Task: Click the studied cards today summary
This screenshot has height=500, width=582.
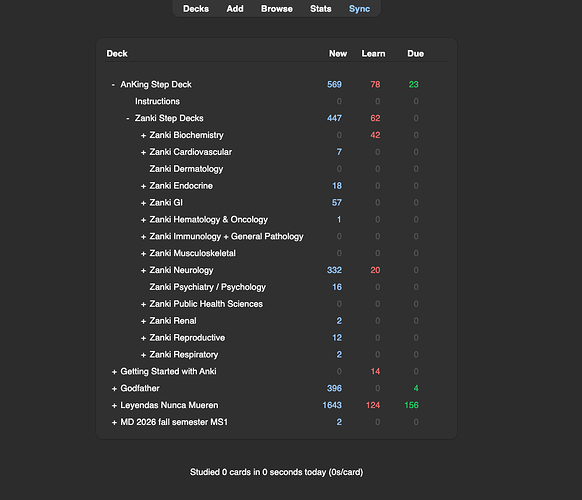Action: point(277,472)
